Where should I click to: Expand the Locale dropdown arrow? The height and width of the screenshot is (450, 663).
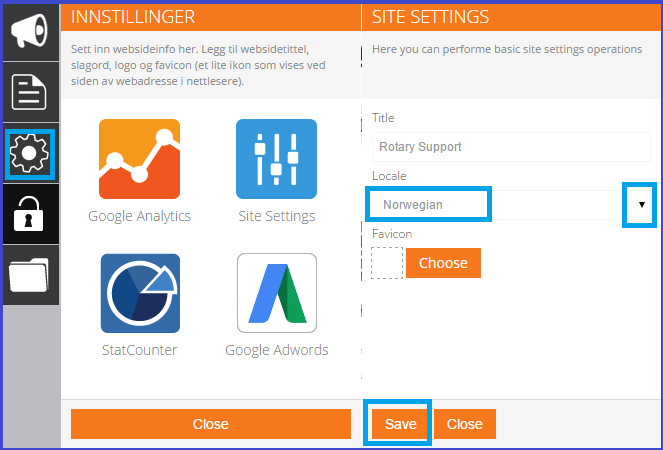641,205
